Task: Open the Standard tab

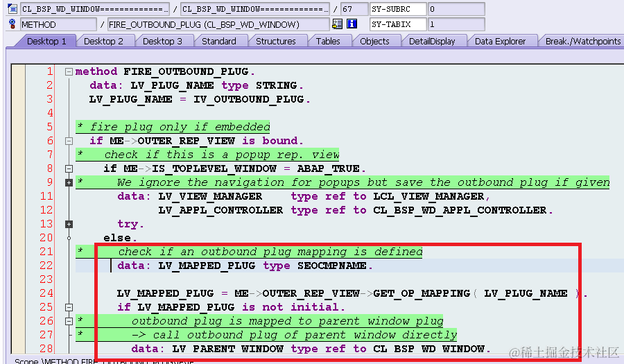Action: 219,41
